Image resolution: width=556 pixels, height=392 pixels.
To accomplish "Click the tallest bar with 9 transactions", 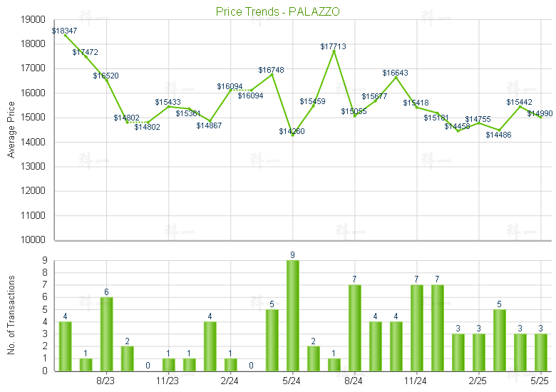I will 292,316.
